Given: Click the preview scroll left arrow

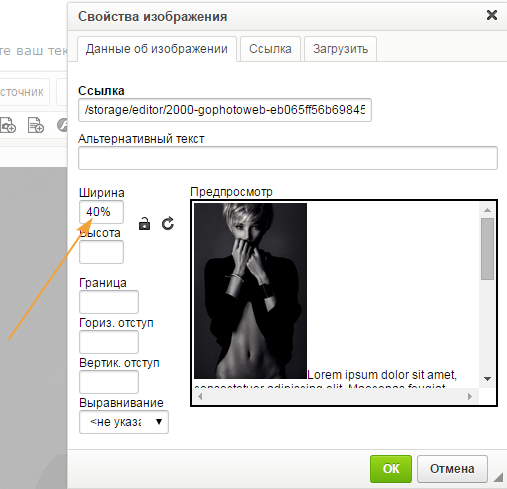Looking at the screenshot, I should tap(200, 396).
